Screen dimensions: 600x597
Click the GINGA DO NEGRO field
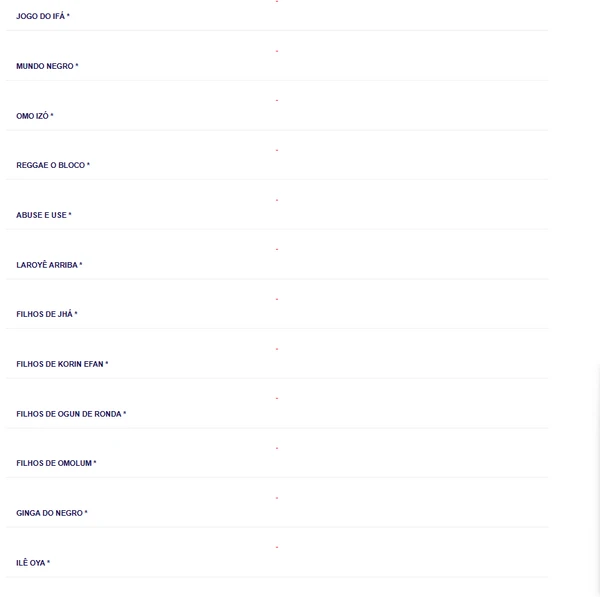point(52,513)
